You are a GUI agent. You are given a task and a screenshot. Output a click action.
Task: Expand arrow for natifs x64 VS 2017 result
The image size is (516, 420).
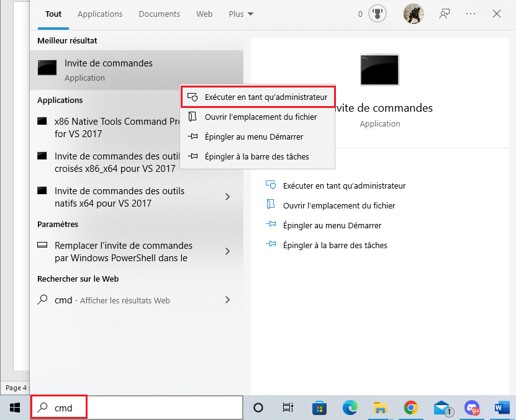pos(227,197)
